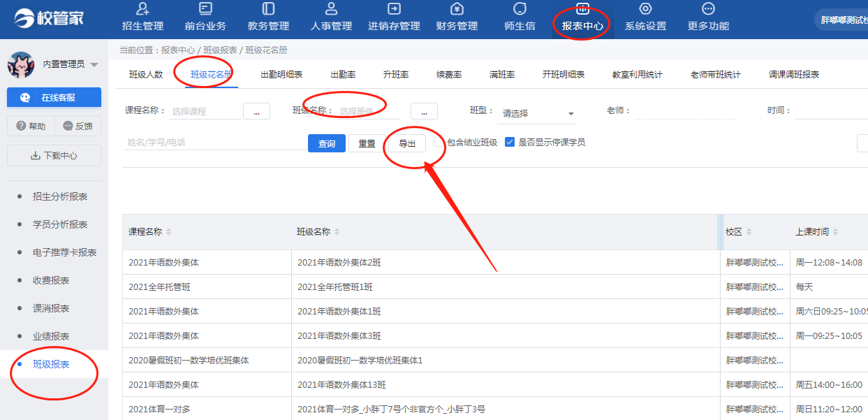Viewport: 868px width, 420px height.
Task: Open the 班型 请选择 dropdown
Action: point(538,113)
